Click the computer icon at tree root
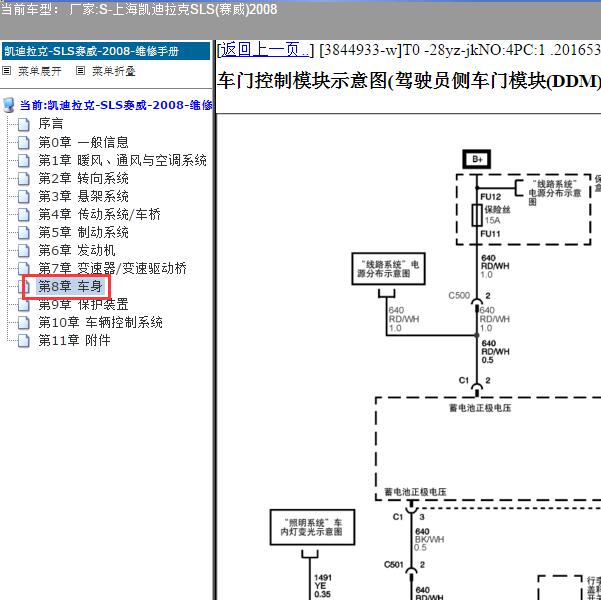Screen dimensions: 601x600 (x=9, y=105)
